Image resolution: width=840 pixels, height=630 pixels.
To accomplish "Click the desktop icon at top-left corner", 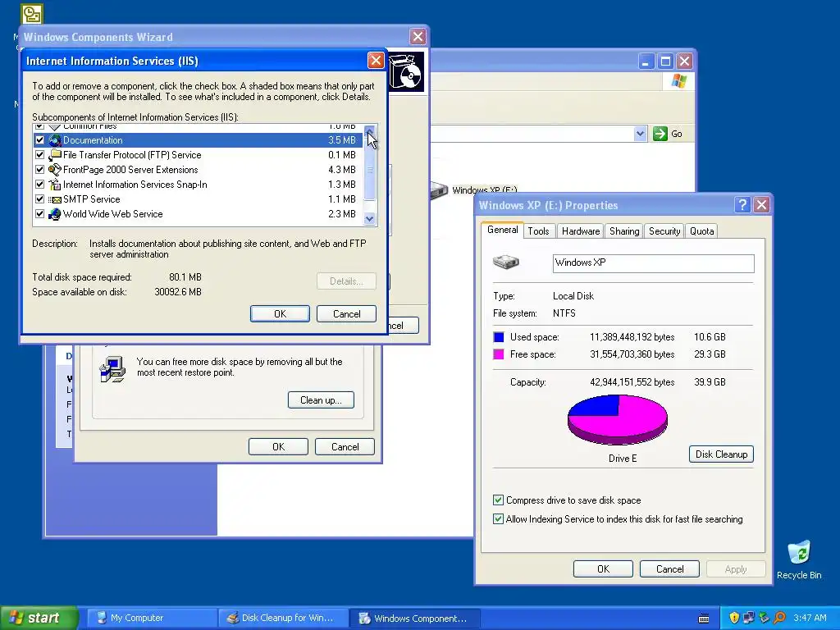I will [32, 14].
